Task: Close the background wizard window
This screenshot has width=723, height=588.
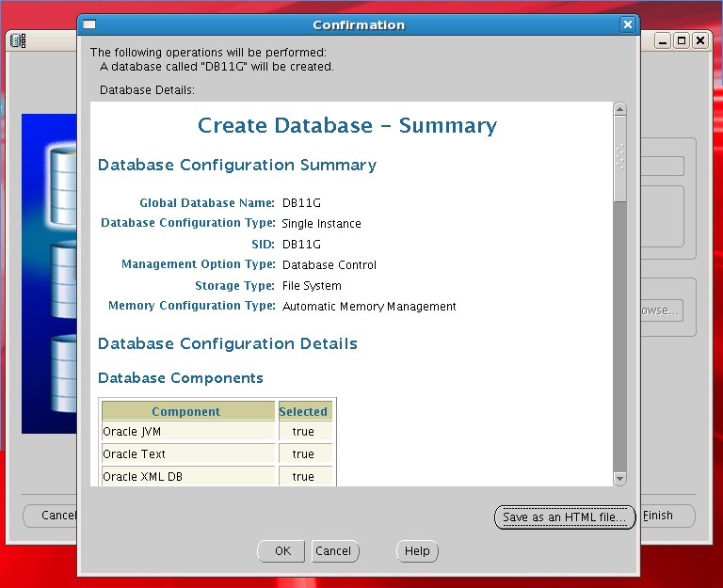Action: [700, 41]
